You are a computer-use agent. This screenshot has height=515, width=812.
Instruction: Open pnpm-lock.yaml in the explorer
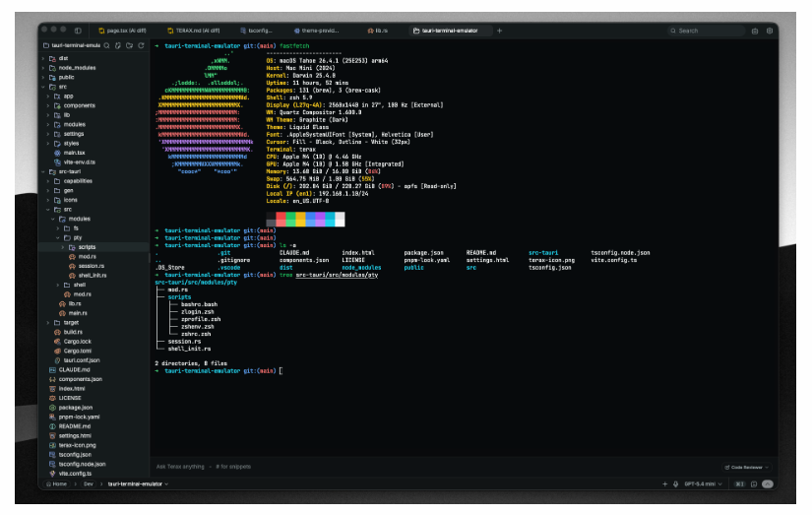coord(74,418)
